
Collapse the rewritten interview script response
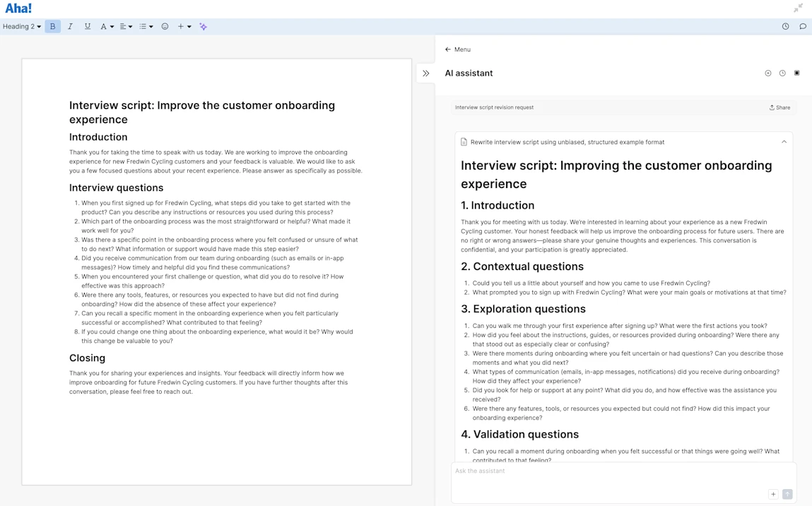tap(784, 141)
